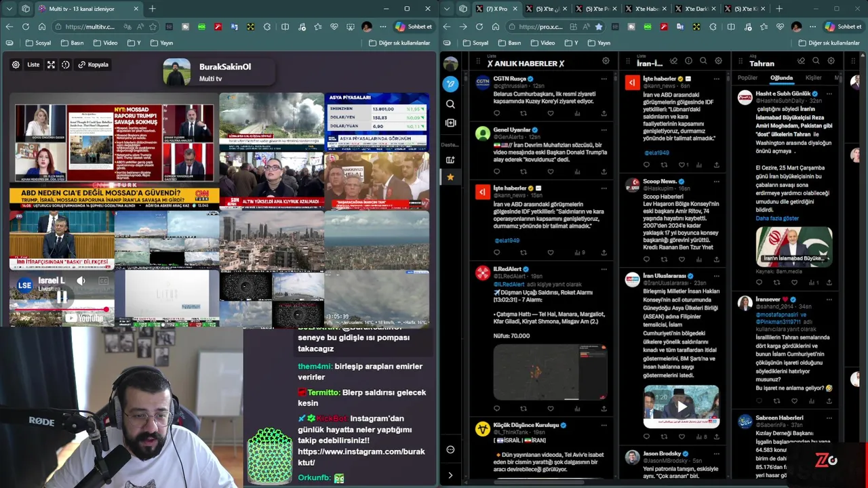Favorite the multitv page with star icon

153,26
